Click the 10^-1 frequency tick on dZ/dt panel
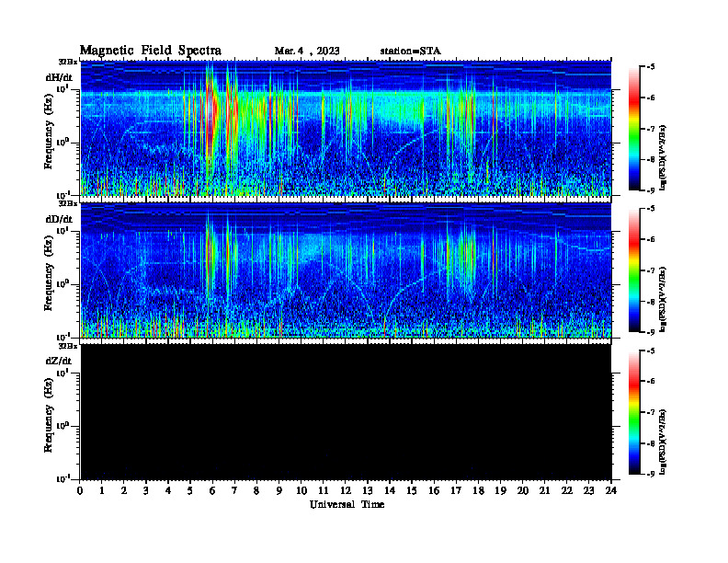This screenshot has height=563, width=728. click(x=63, y=478)
